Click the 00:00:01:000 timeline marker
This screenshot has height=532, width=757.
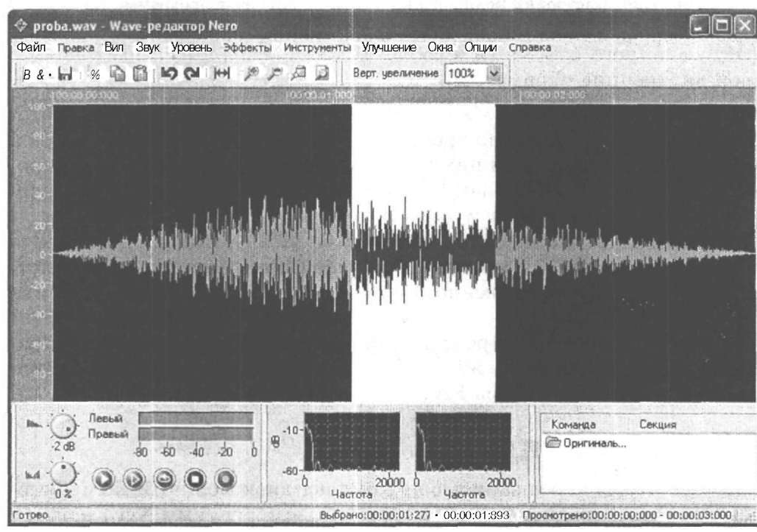point(319,95)
